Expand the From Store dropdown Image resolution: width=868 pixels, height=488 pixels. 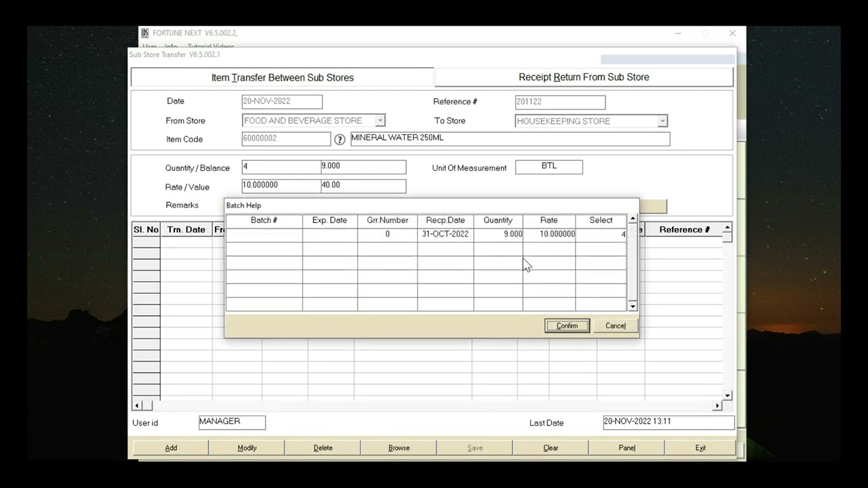[380, 121]
